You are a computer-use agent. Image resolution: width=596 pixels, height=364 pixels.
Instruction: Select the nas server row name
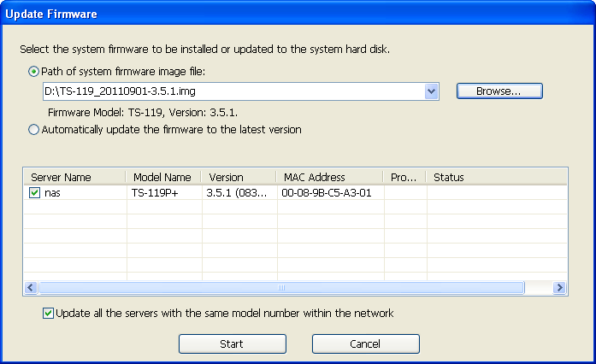tap(52, 193)
